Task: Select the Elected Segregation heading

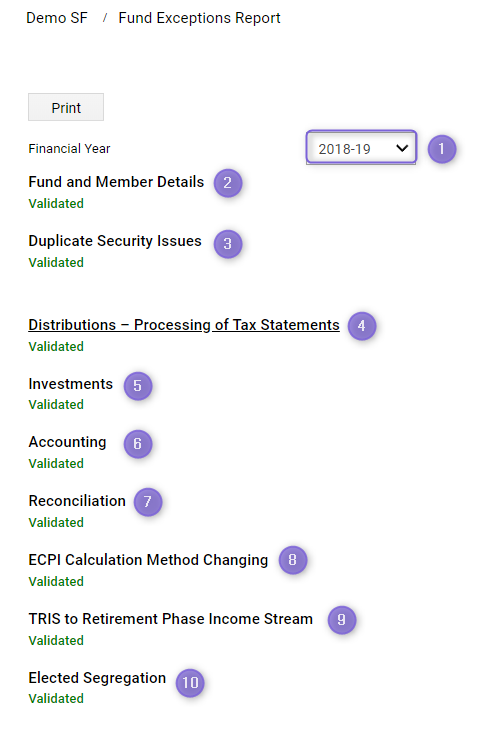Action: [97, 678]
